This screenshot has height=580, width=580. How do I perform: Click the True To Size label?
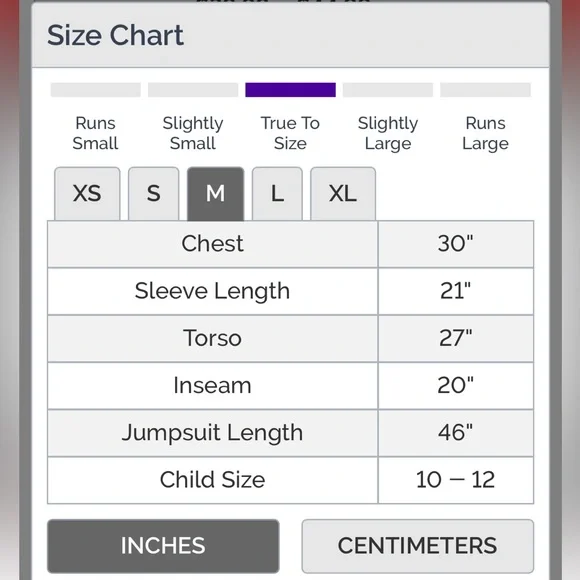pyautogui.click(x=290, y=133)
